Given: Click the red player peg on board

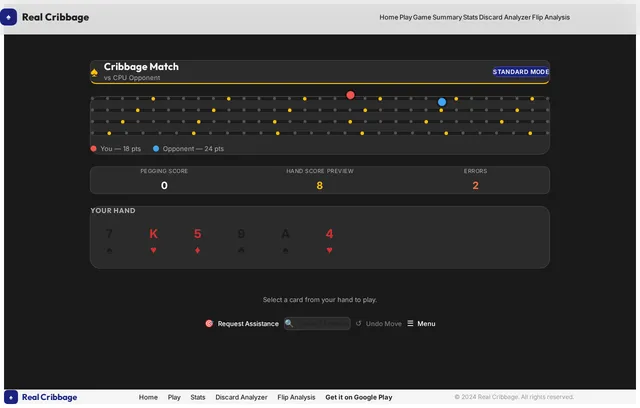Looking at the screenshot, I should click(x=350, y=95).
